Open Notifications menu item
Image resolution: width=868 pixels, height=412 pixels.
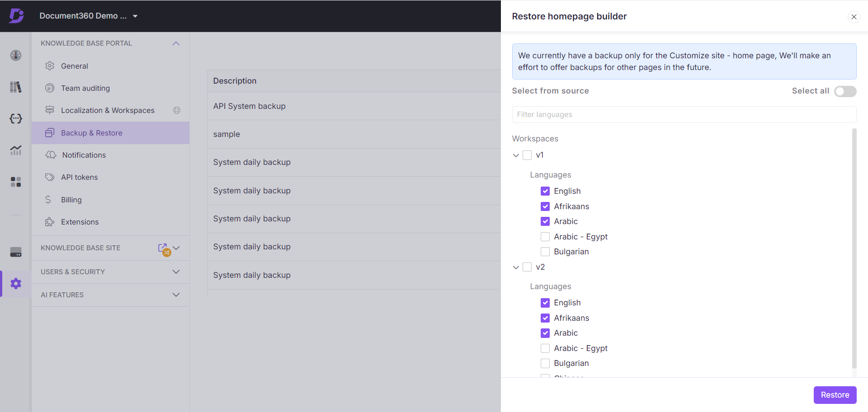(x=111, y=155)
